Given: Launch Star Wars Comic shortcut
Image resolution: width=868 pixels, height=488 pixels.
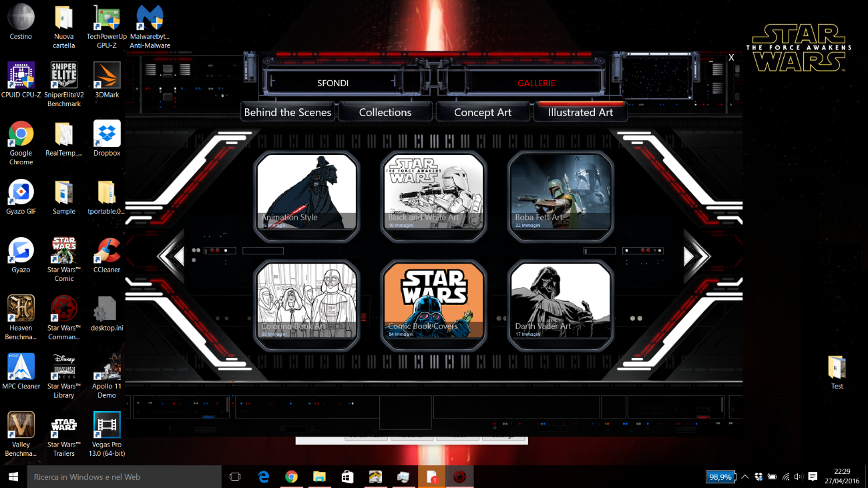Looking at the screenshot, I should (64, 260).
